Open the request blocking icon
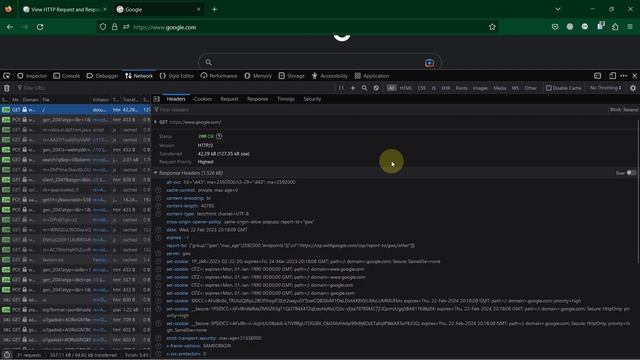Screen dimensions: 640x360 click(x=376, y=88)
